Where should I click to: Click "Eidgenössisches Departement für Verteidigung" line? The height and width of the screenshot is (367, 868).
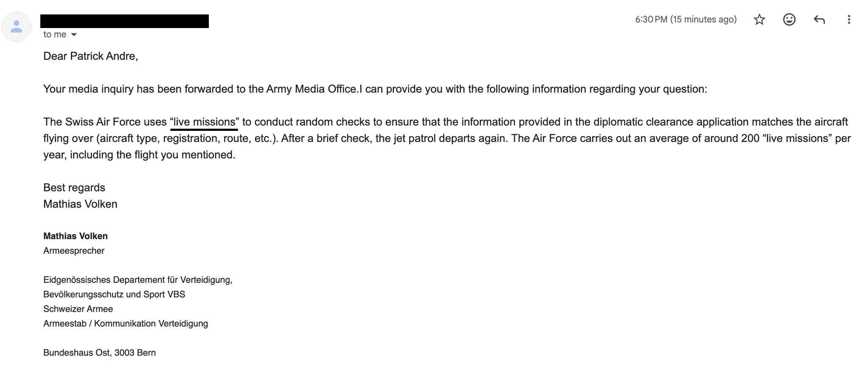click(x=138, y=280)
